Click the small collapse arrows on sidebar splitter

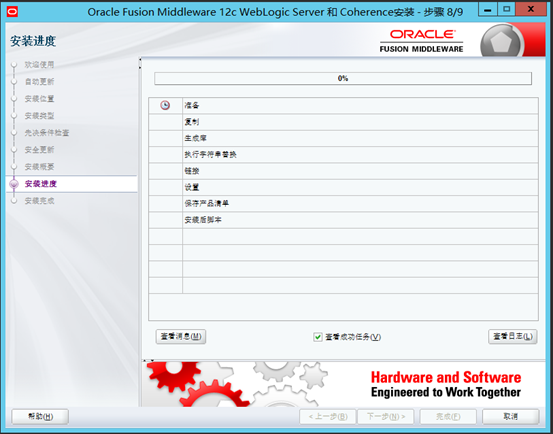(140, 63)
